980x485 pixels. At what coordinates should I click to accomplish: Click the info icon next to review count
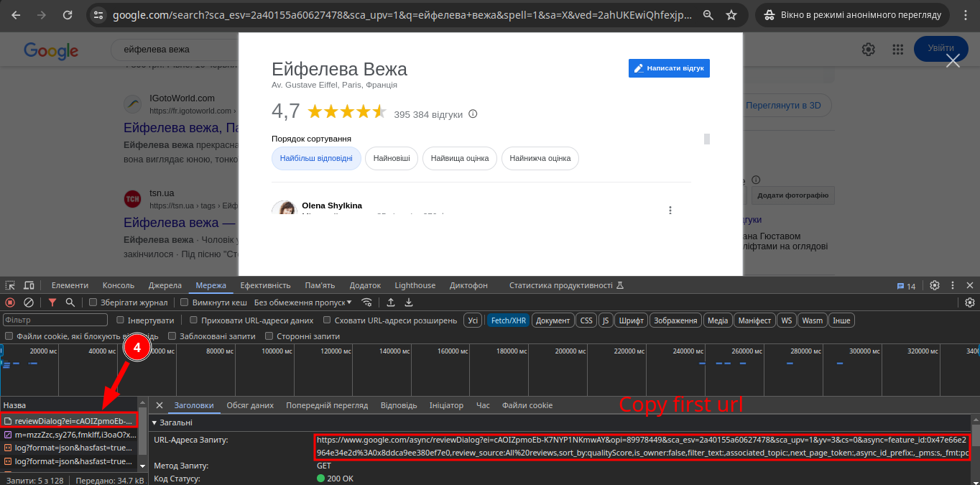point(473,114)
